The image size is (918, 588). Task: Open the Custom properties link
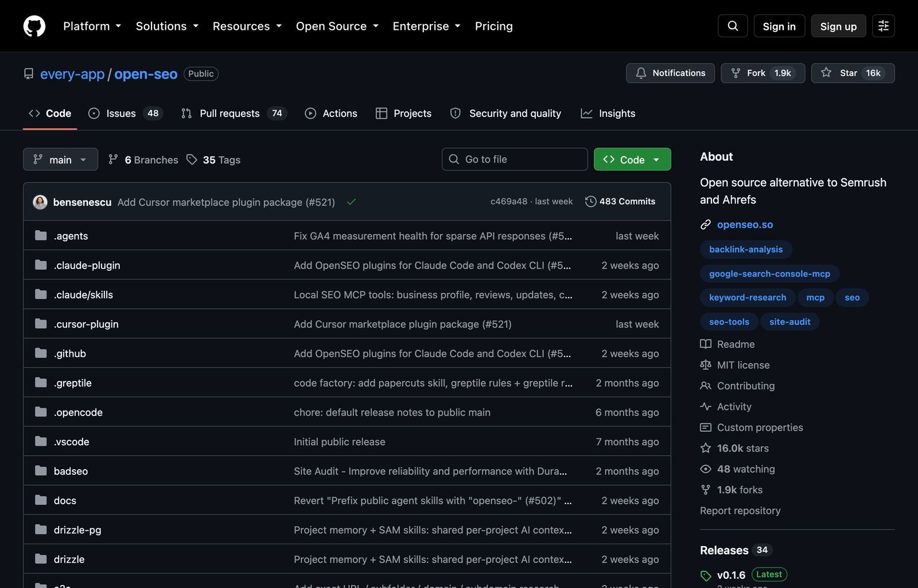pyautogui.click(x=760, y=427)
